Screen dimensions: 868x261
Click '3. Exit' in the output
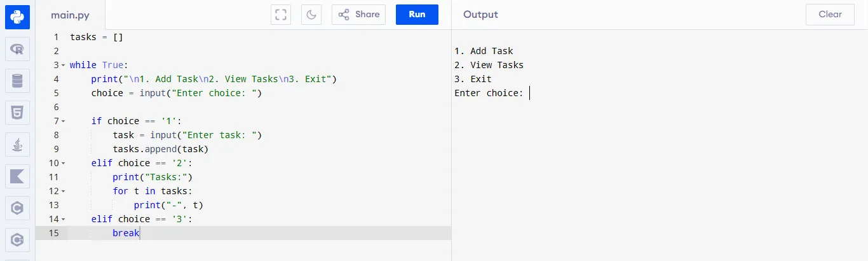click(x=473, y=79)
